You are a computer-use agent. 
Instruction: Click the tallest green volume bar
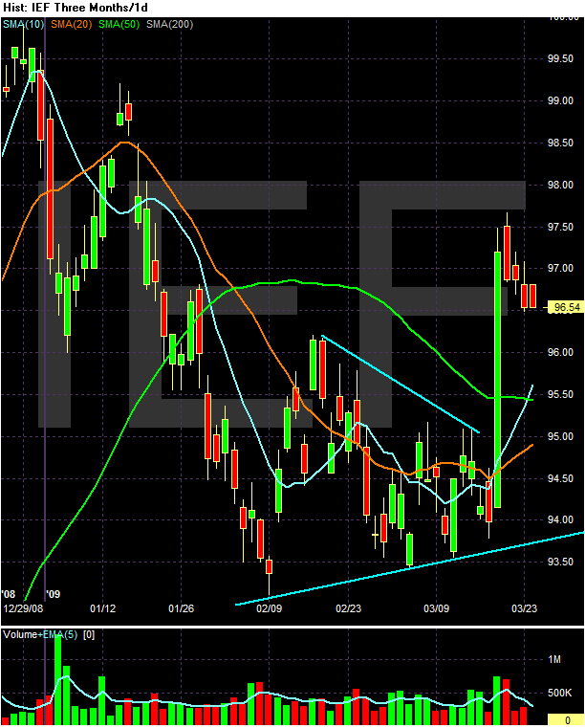[x=58, y=679]
